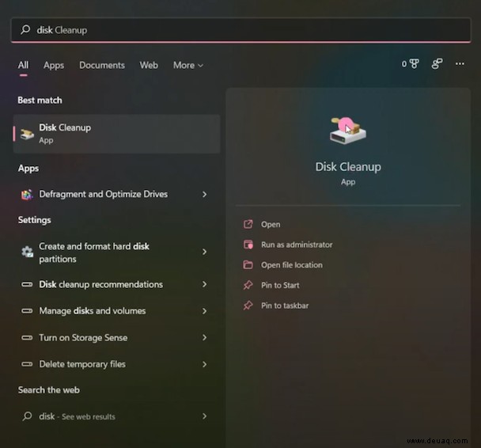Click the storage icon beside Disk cleanup recommendations
This screenshot has width=481, height=448.
pyautogui.click(x=27, y=284)
